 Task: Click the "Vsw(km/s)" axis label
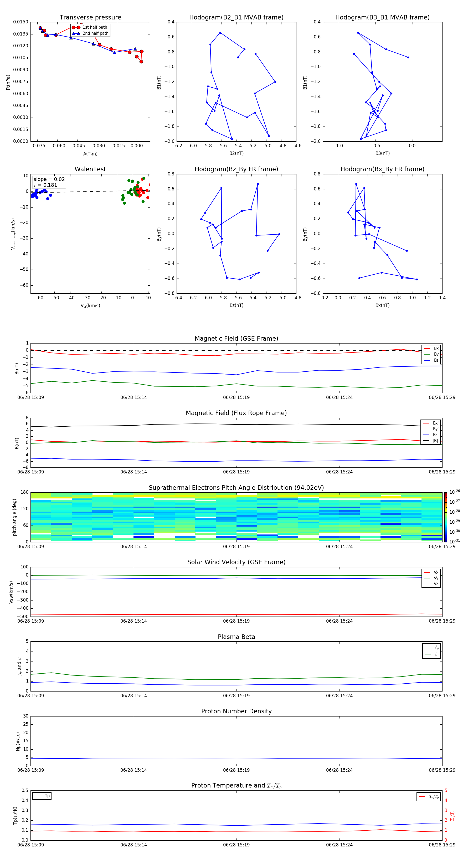(x=11, y=592)
